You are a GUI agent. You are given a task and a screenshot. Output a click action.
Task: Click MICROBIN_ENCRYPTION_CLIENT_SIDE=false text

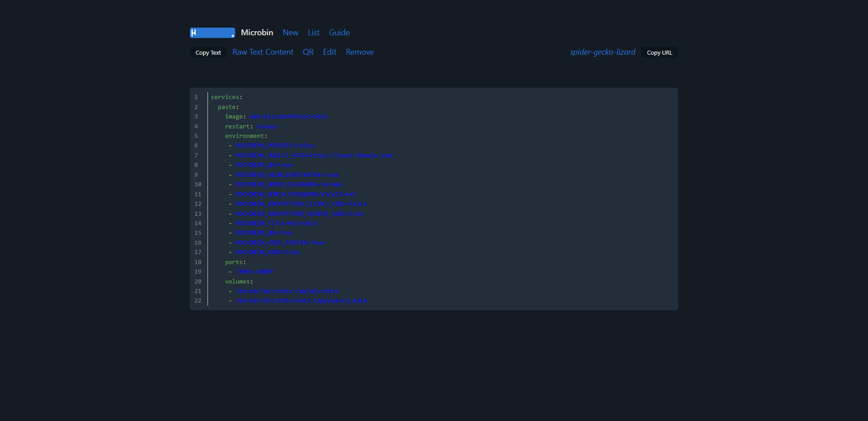[301, 204]
